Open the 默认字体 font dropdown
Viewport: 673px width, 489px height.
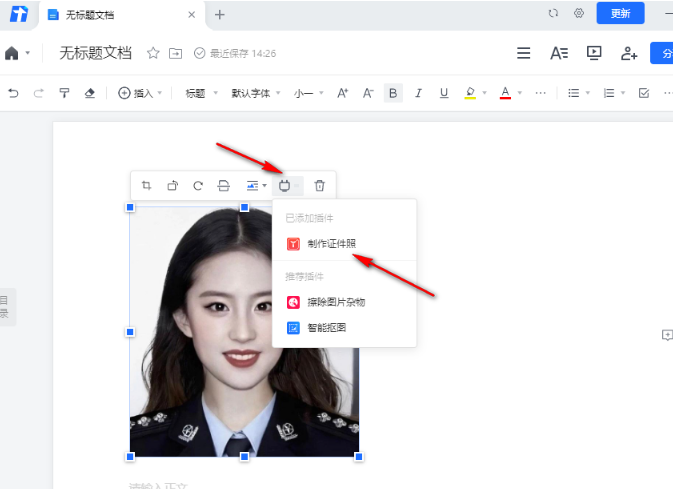(x=256, y=93)
